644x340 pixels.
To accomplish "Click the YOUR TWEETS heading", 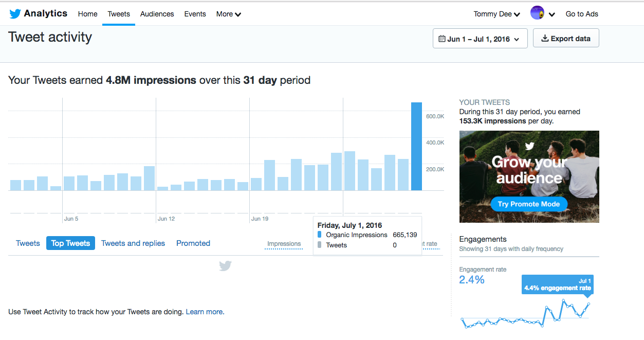I will click(x=485, y=102).
